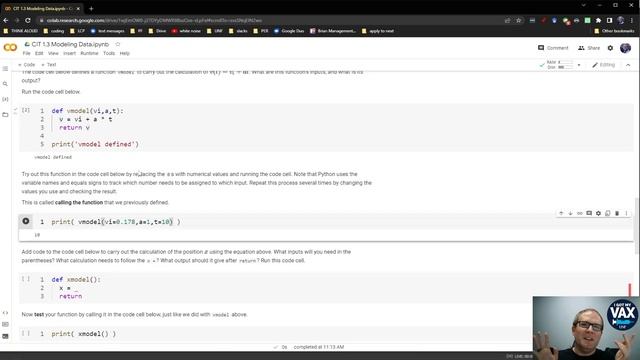
Task: Copy link to the selected cell
Action: 580,213
